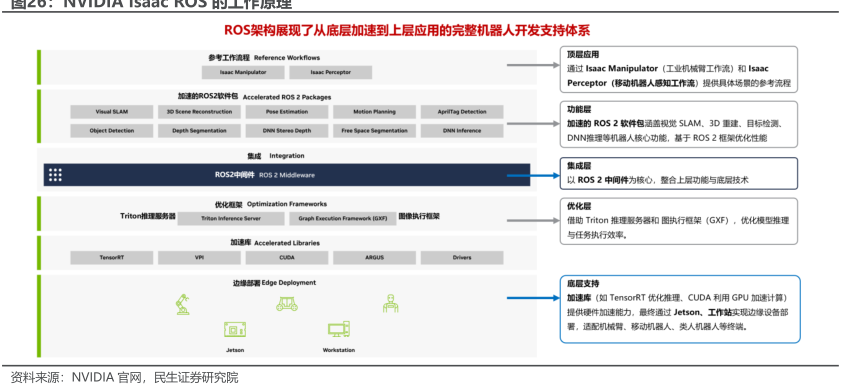Click the CUDA library box

287,258
